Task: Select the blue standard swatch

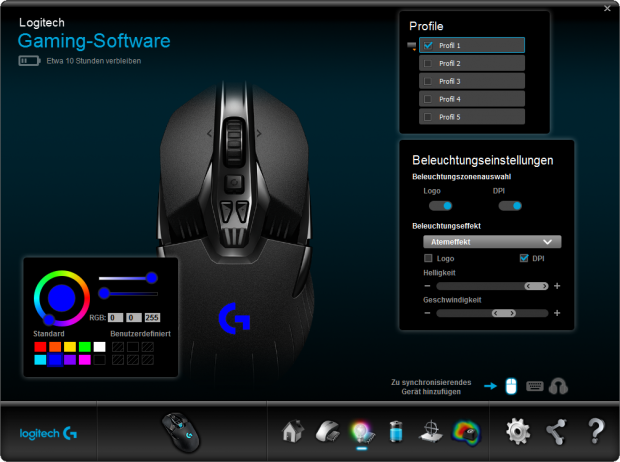Action: click(x=55, y=360)
